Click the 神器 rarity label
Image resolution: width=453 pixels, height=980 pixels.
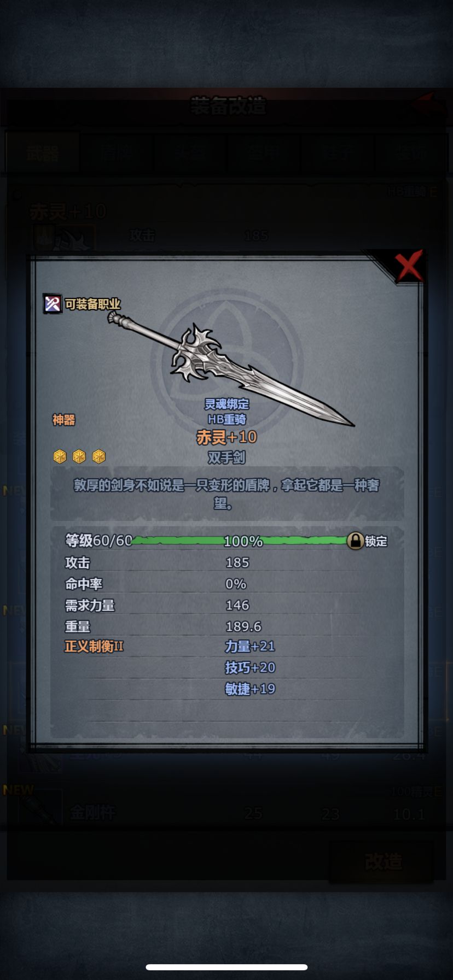pyautogui.click(x=63, y=420)
